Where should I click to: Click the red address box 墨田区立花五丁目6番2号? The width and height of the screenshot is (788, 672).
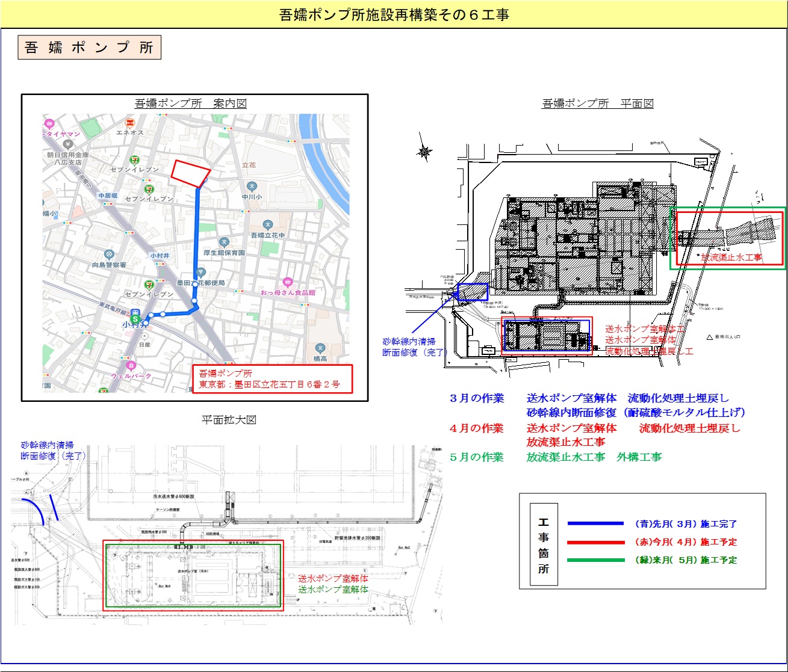(272, 379)
